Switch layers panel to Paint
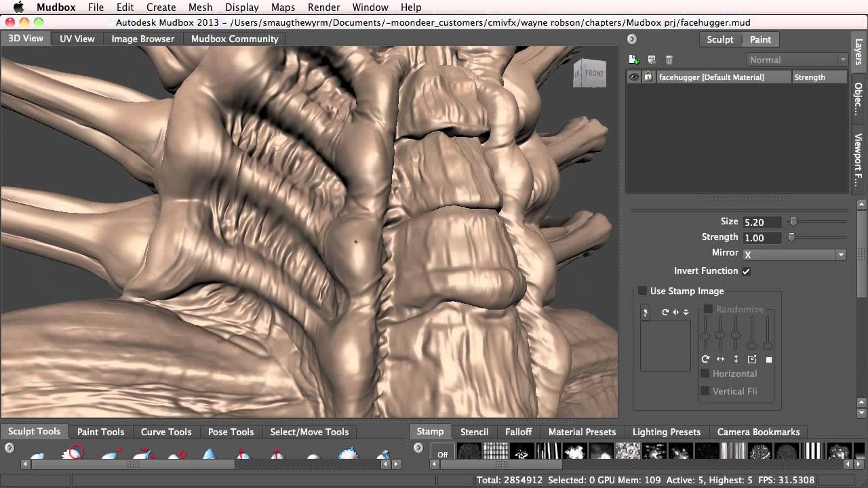This screenshot has width=868, height=488. pos(760,39)
